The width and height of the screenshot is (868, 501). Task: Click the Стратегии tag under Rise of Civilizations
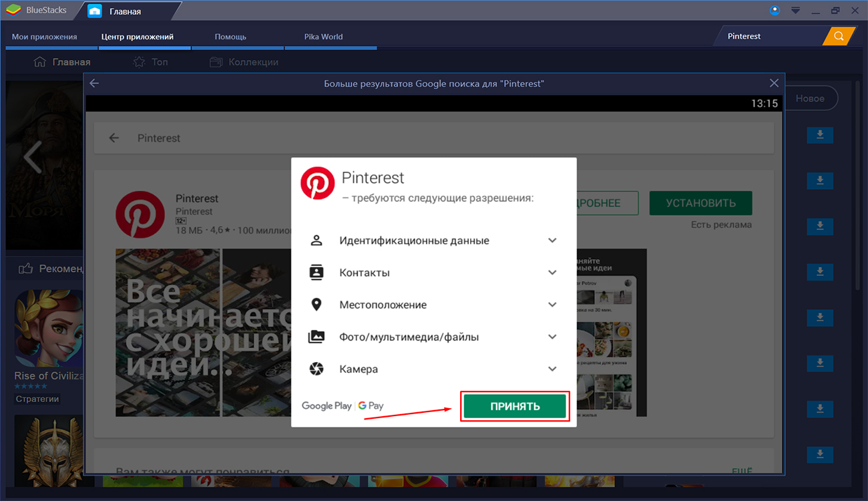[x=37, y=399]
